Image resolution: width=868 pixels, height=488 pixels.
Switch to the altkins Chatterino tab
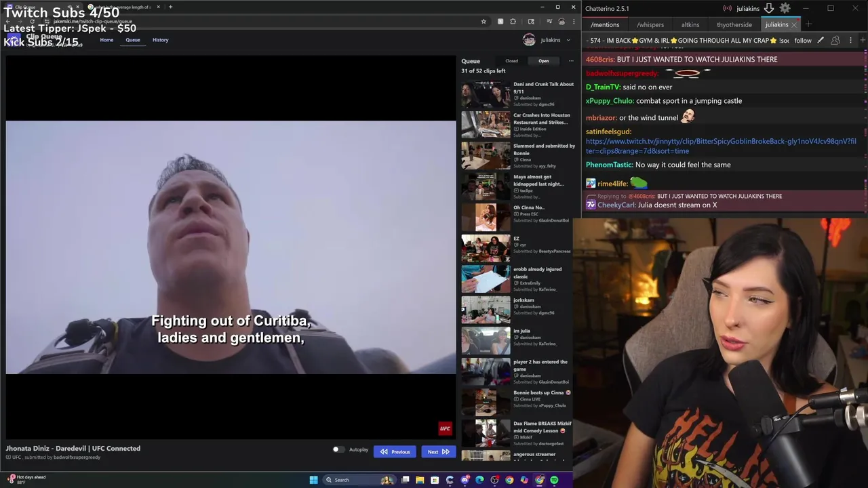click(x=690, y=24)
